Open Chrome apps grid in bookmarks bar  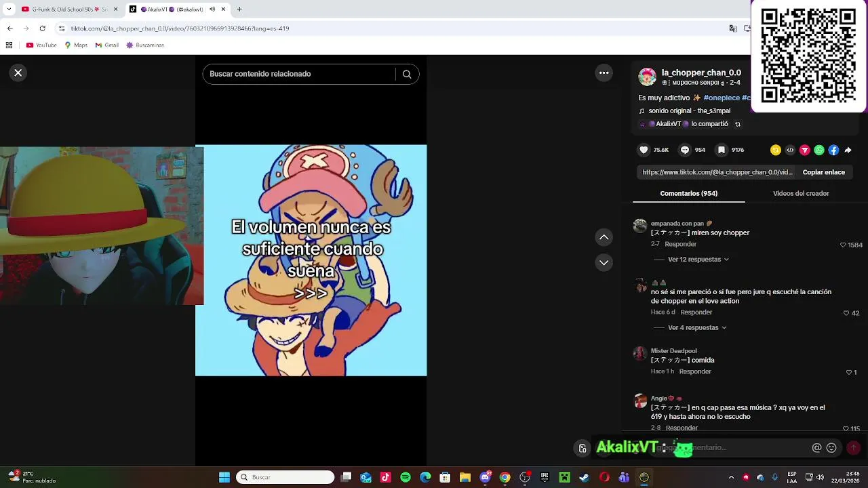click(9, 45)
